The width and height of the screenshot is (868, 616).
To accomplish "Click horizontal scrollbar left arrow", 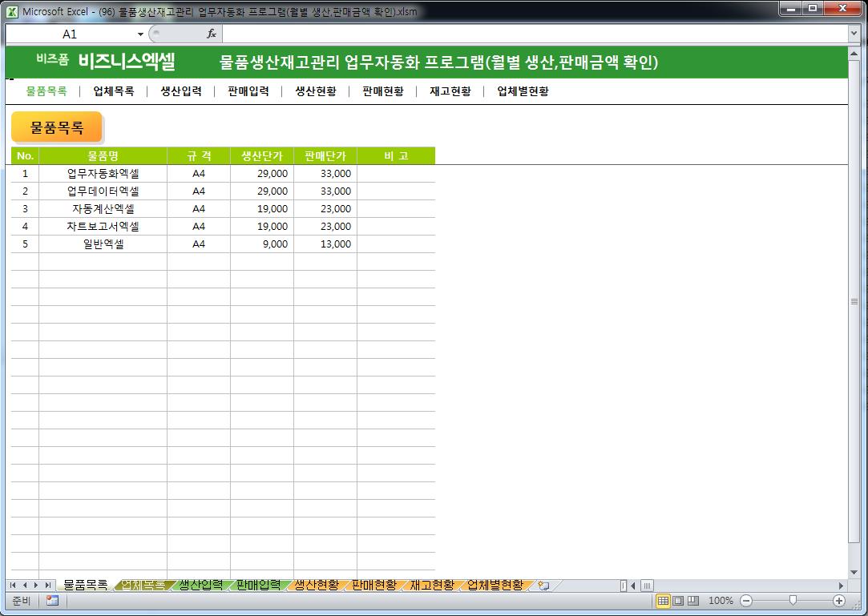I will 633,585.
